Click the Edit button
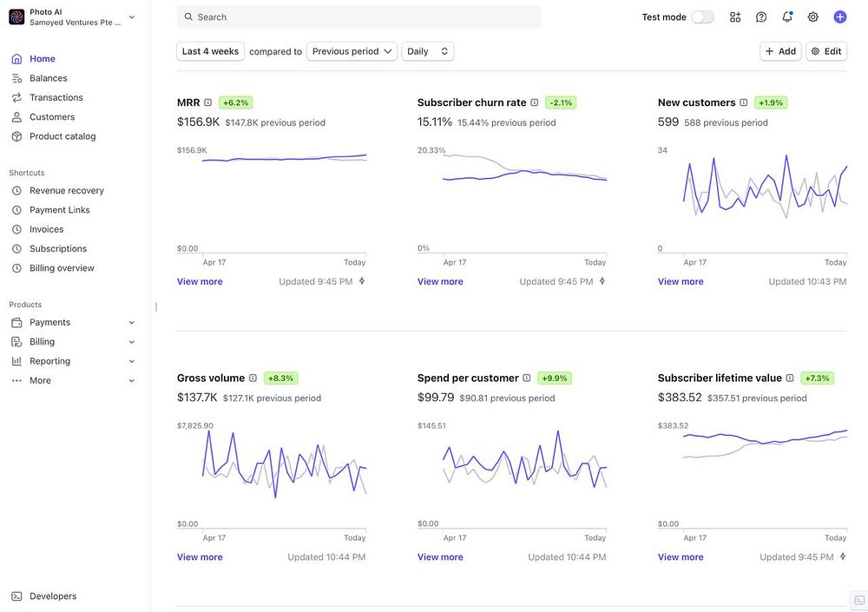 pos(826,51)
